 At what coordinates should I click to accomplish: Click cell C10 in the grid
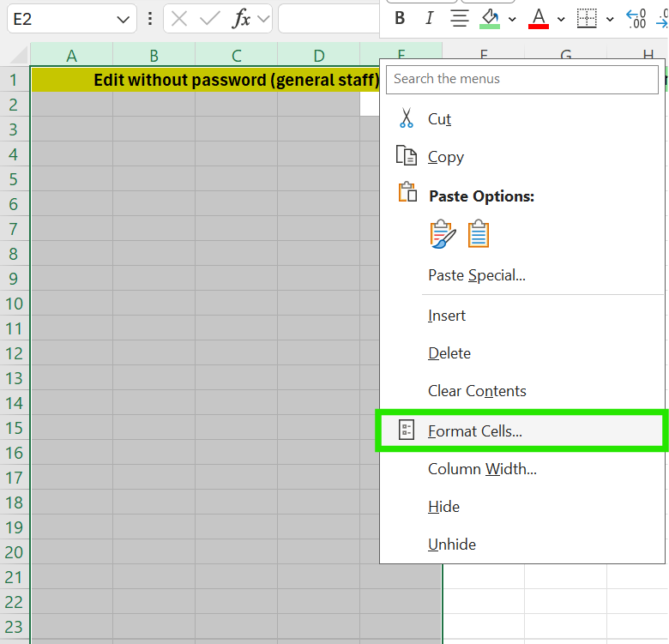click(x=237, y=304)
